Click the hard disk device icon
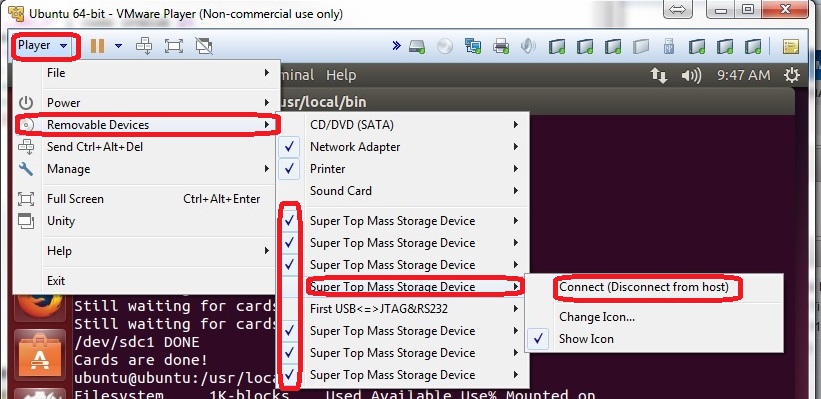This screenshot has height=399, width=821. pyautogui.click(x=417, y=47)
